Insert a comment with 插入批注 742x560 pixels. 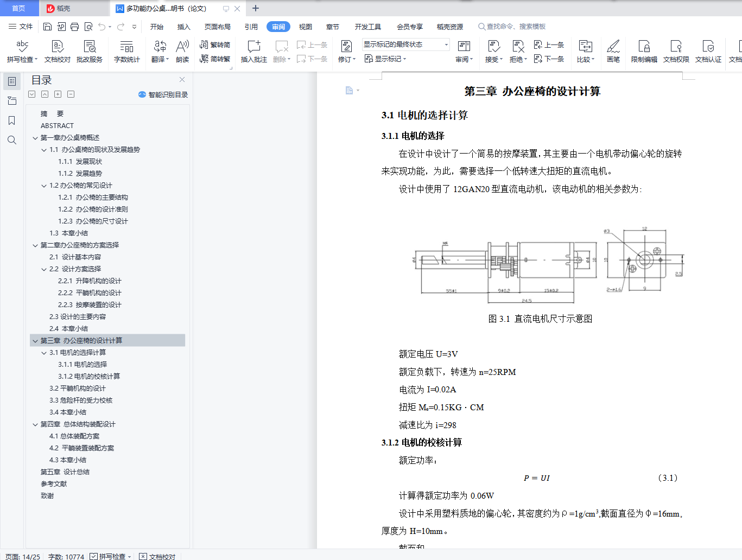[x=254, y=52]
